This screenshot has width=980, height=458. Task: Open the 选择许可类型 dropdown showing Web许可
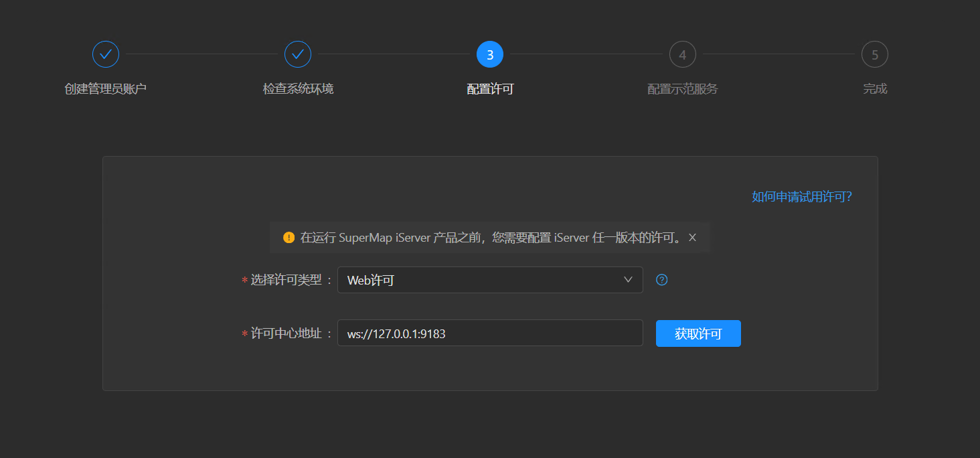(490, 280)
